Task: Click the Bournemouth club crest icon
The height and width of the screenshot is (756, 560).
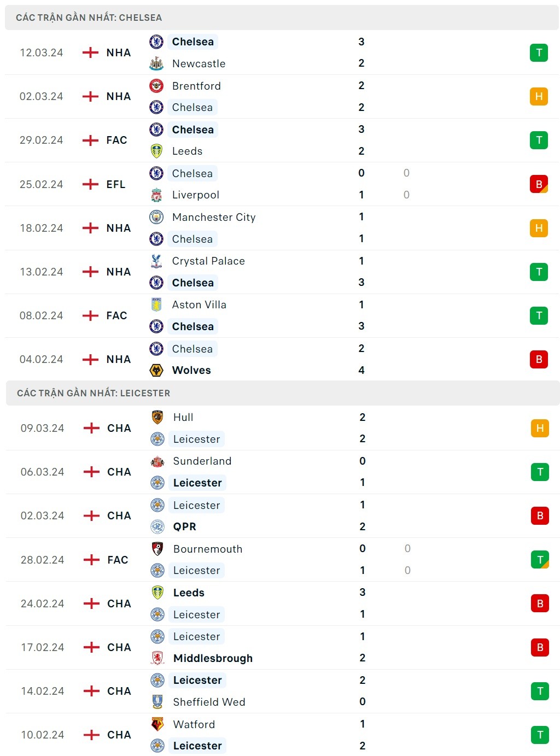Action: pos(157,549)
